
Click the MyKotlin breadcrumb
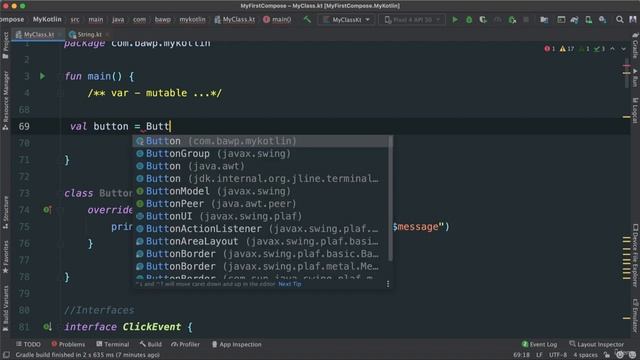pyautogui.click(x=47, y=19)
